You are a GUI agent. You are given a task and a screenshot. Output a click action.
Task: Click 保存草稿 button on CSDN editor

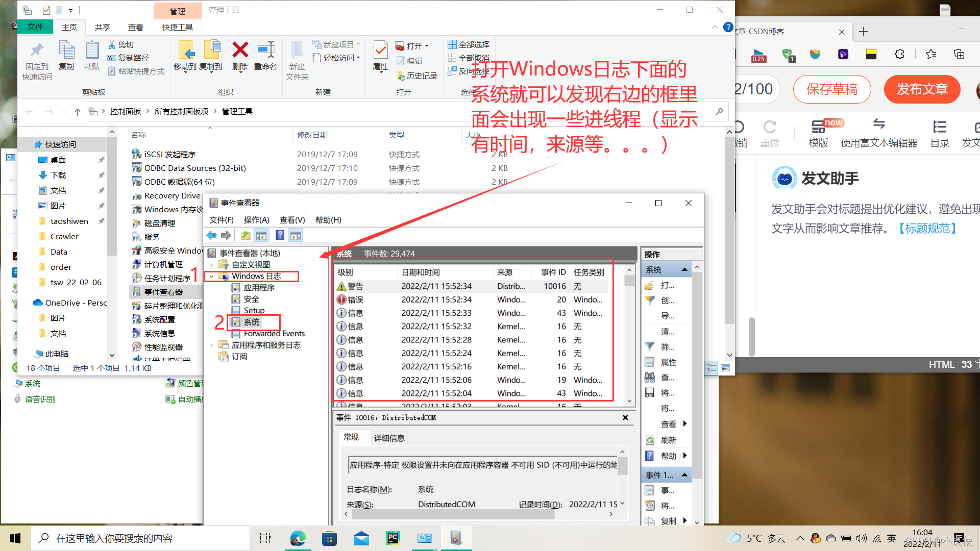[x=834, y=89]
